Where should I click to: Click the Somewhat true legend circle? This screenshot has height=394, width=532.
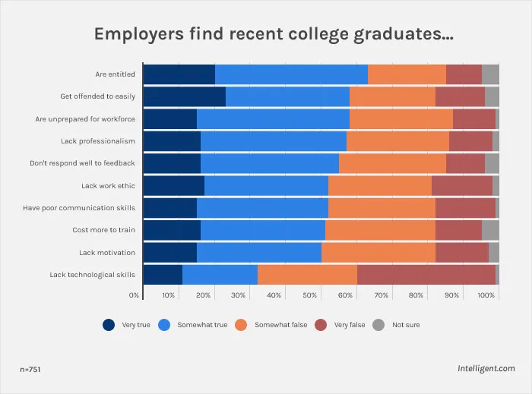pos(164,325)
